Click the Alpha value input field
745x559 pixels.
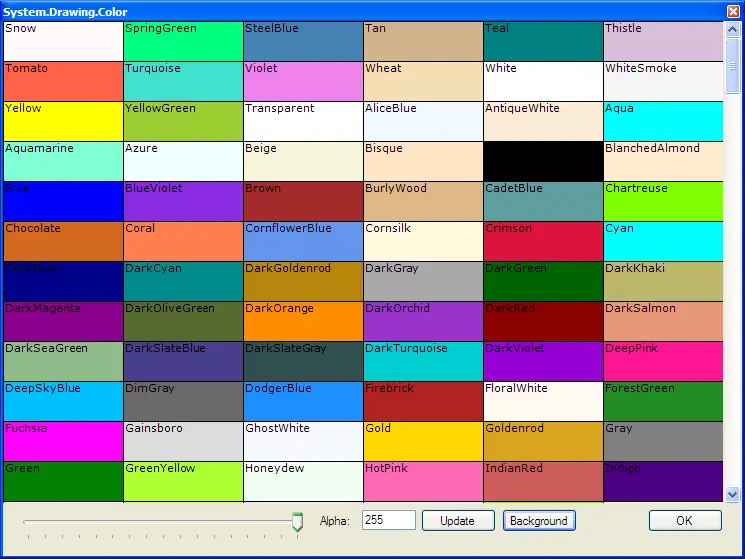(389, 520)
